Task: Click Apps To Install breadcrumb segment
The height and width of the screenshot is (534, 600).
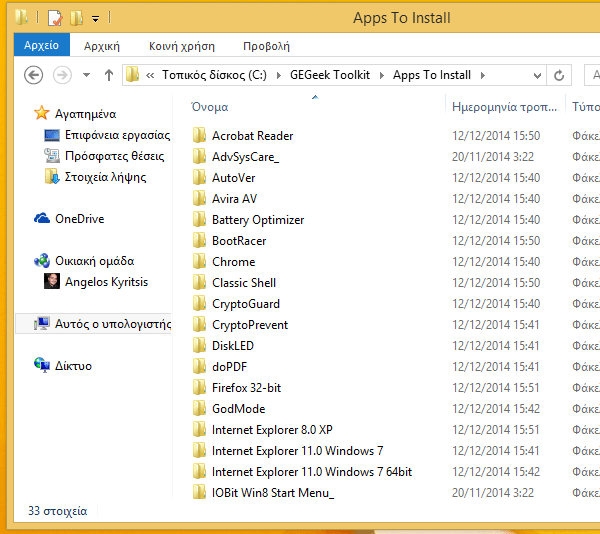Action: tap(432, 75)
